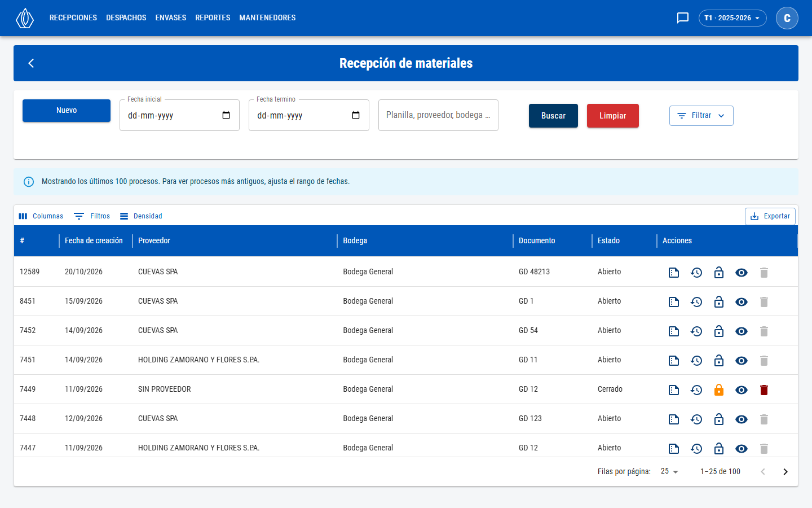View details eye icon row 7451
Viewport: 812px width, 508px height.
[x=742, y=361]
